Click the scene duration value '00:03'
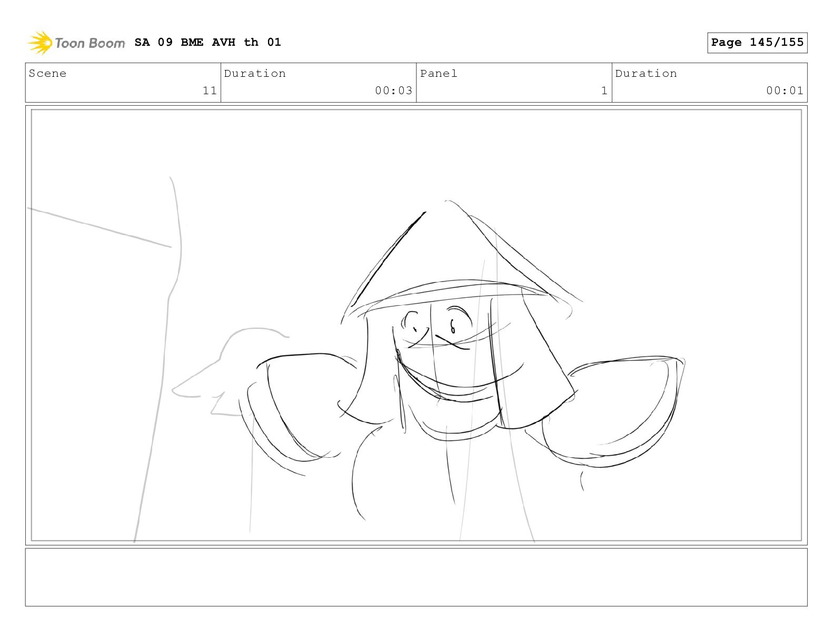 pos(393,90)
